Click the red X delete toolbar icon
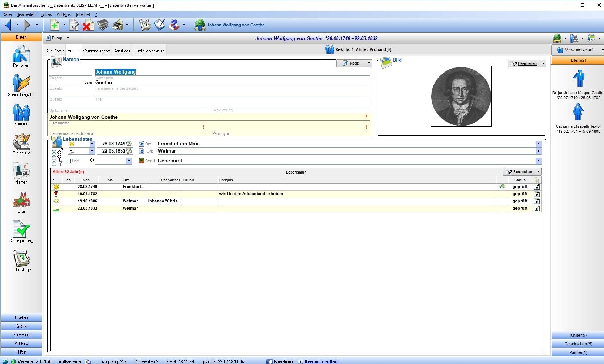The width and height of the screenshot is (604, 364). (x=87, y=25)
